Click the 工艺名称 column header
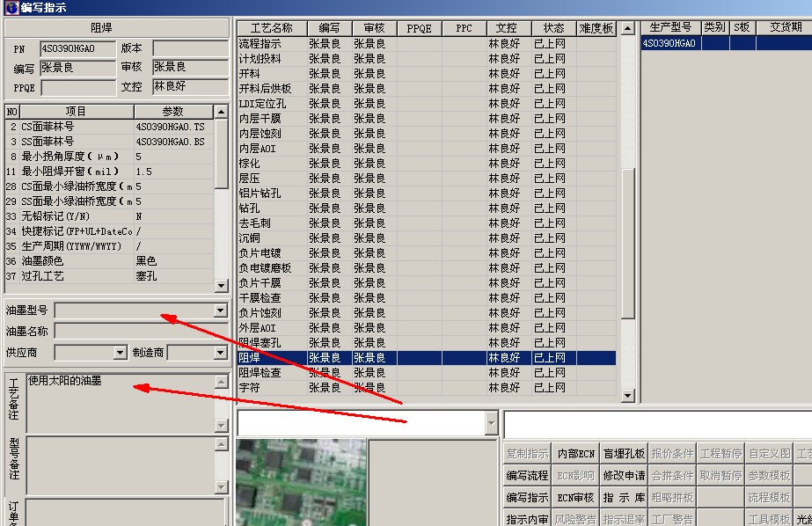Image resolution: width=812 pixels, height=526 pixels. 272,28
